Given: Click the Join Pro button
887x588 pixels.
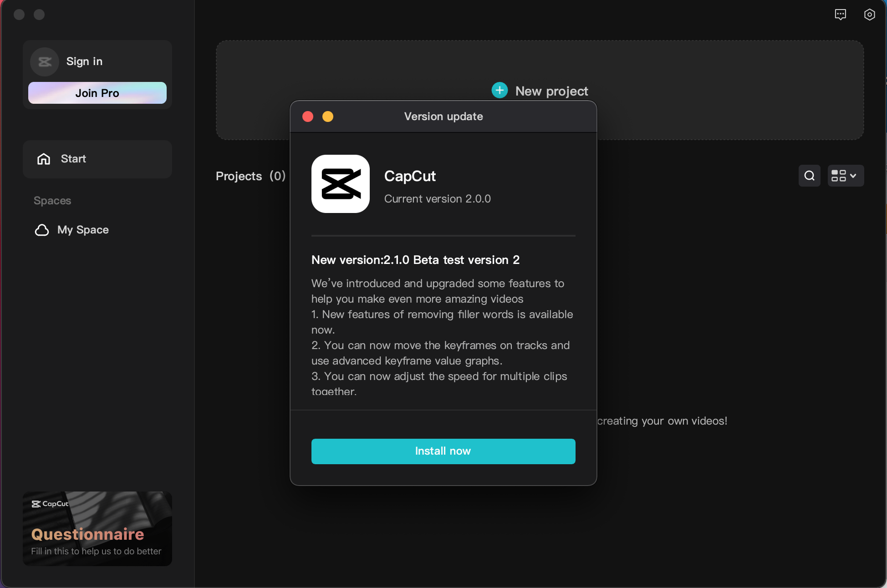Looking at the screenshot, I should pyautogui.click(x=97, y=93).
